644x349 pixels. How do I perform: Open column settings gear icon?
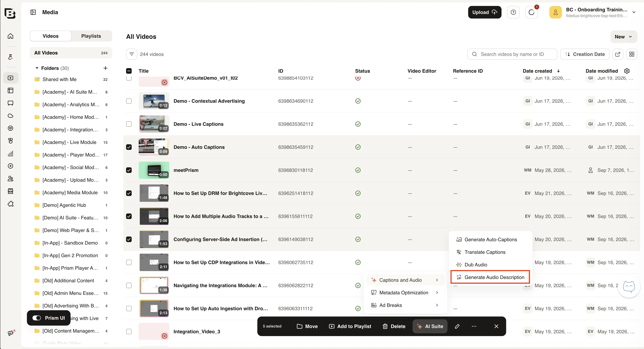pos(627,71)
